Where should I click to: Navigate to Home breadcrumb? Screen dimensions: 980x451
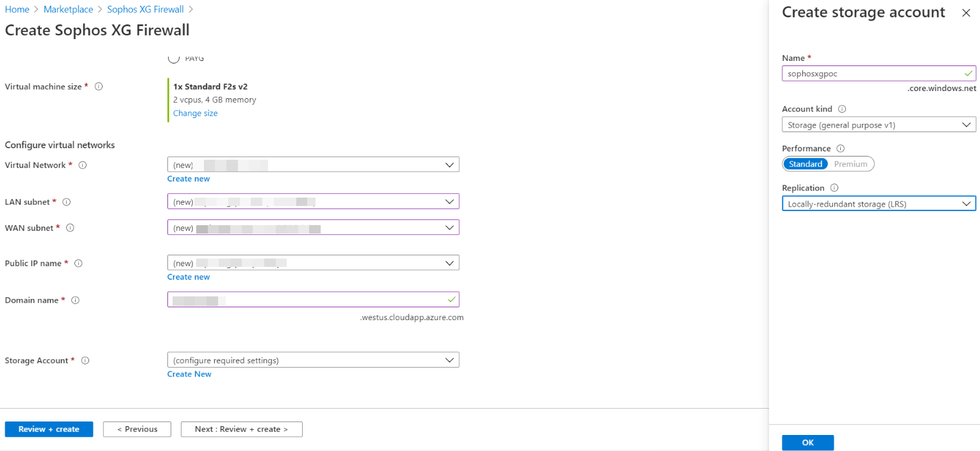(x=17, y=10)
